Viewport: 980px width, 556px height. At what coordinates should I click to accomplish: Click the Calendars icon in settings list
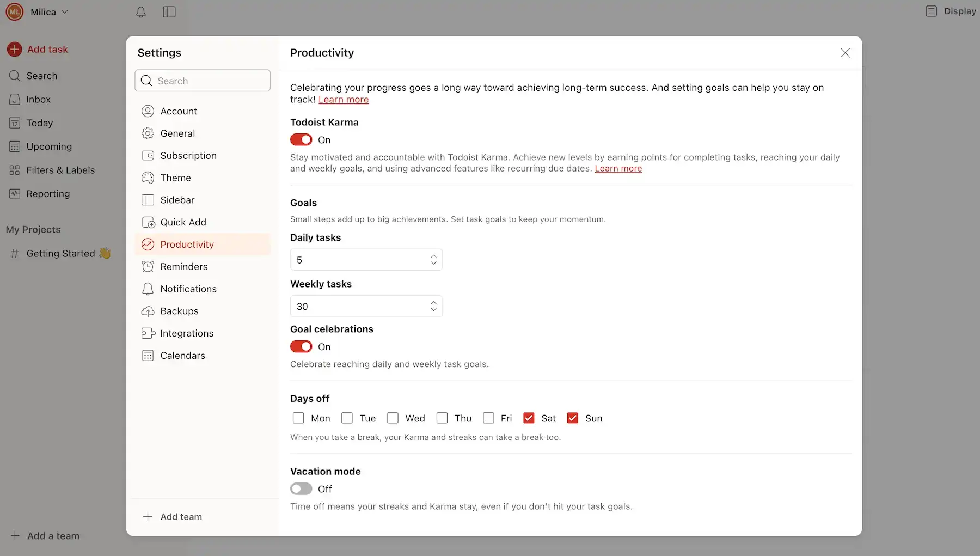click(148, 356)
